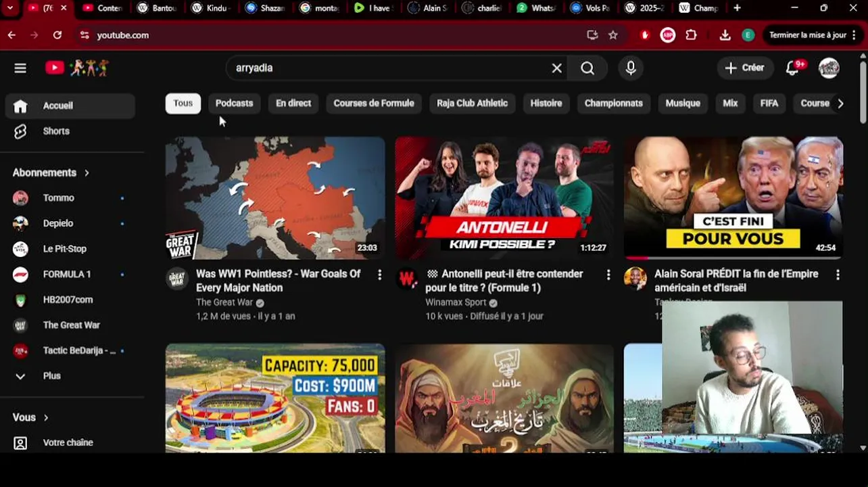Open The Great War subscription in sidebar

click(70, 325)
